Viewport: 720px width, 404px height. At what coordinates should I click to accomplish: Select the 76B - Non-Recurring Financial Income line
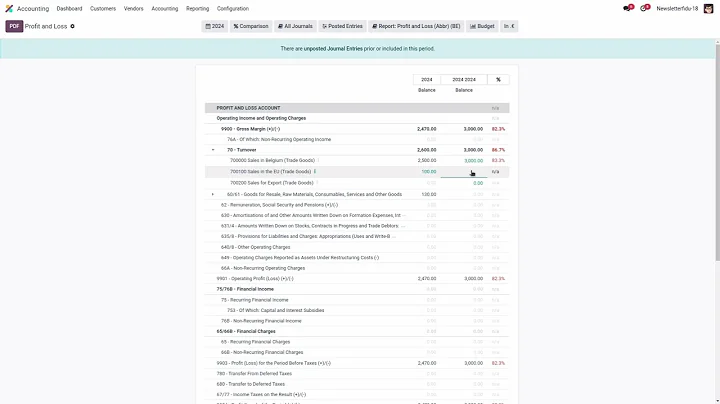tap(357, 321)
